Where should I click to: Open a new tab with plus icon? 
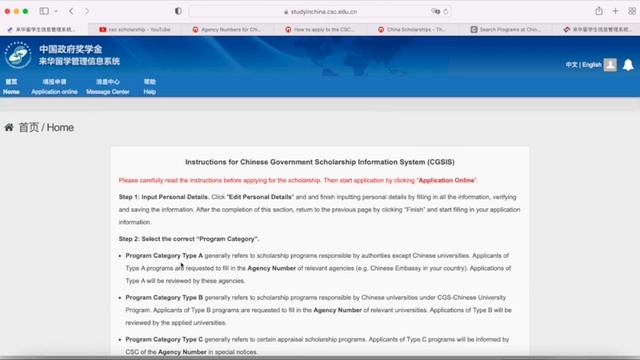pos(616,11)
